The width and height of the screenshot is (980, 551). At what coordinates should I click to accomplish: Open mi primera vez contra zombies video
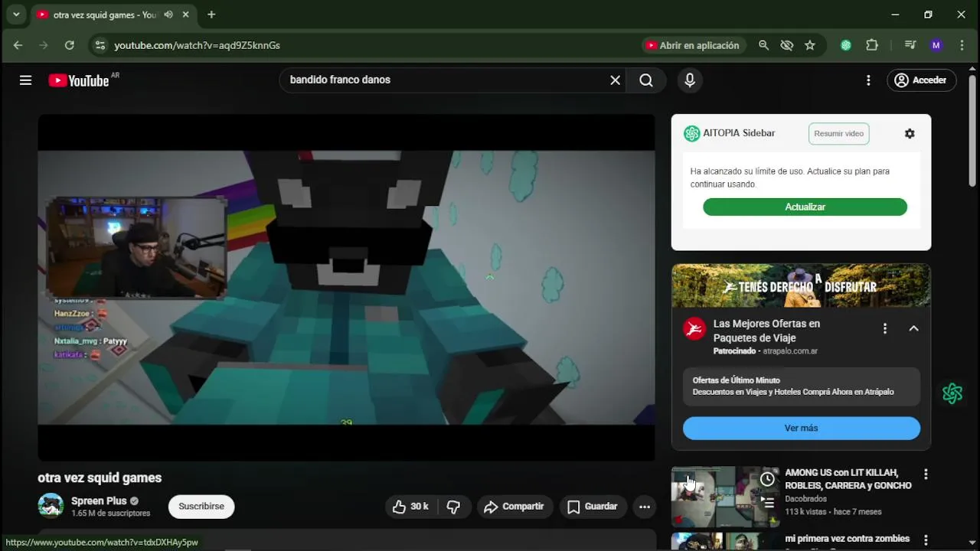click(x=847, y=539)
